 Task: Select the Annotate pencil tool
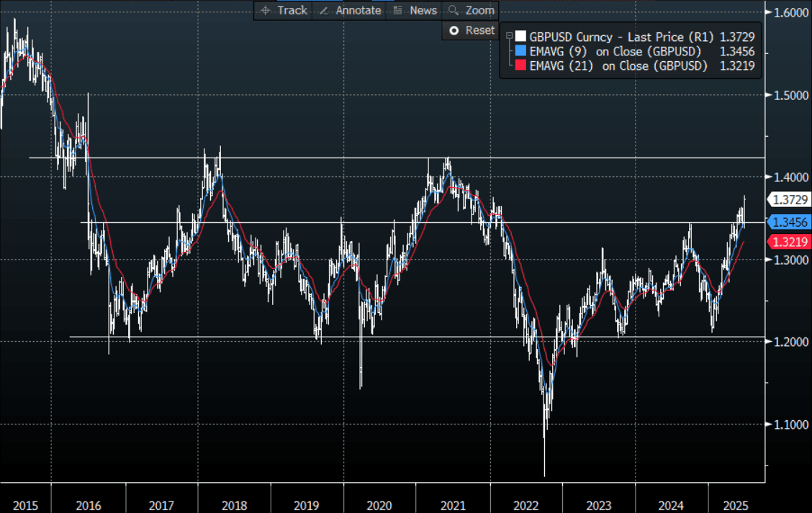click(350, 10)
